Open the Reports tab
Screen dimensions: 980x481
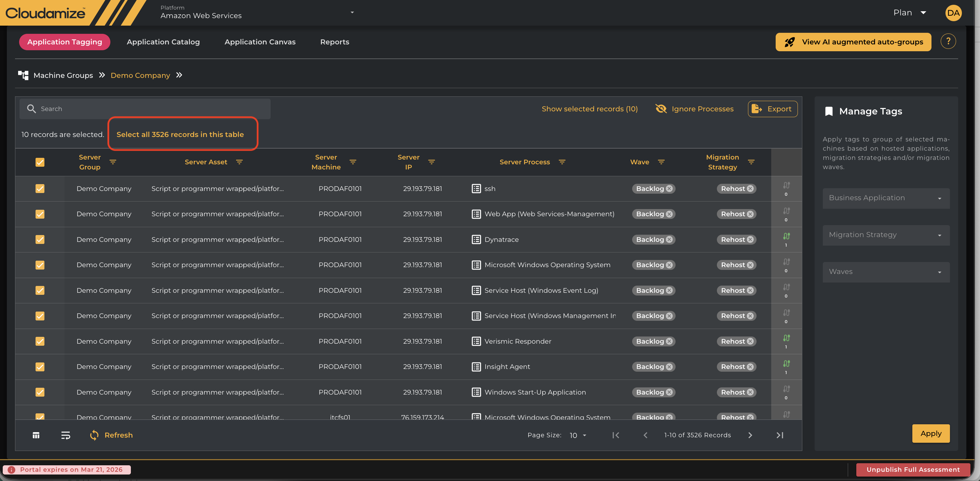335,42
